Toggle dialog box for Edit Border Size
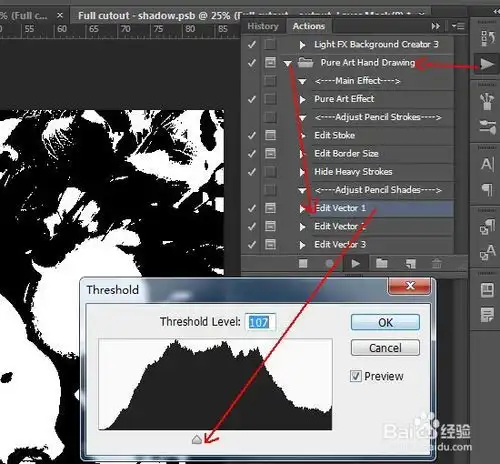 [x=270, y=153]
